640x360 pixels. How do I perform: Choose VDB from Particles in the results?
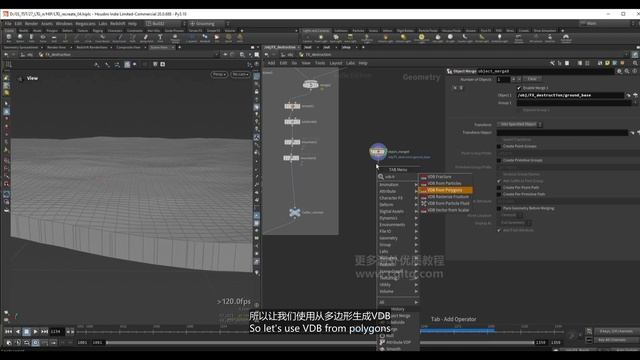pos(444,183)
